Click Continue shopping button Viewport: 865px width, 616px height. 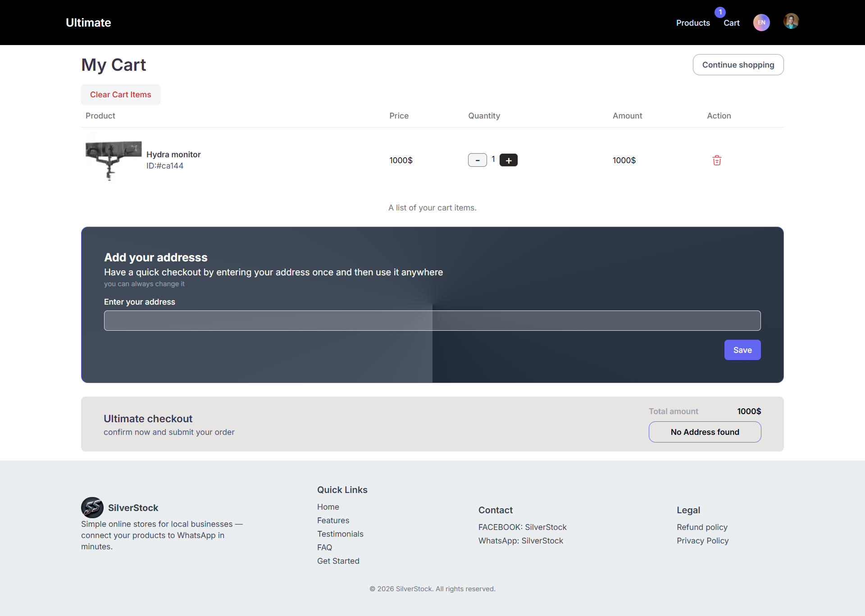click(x=738, y=65)
